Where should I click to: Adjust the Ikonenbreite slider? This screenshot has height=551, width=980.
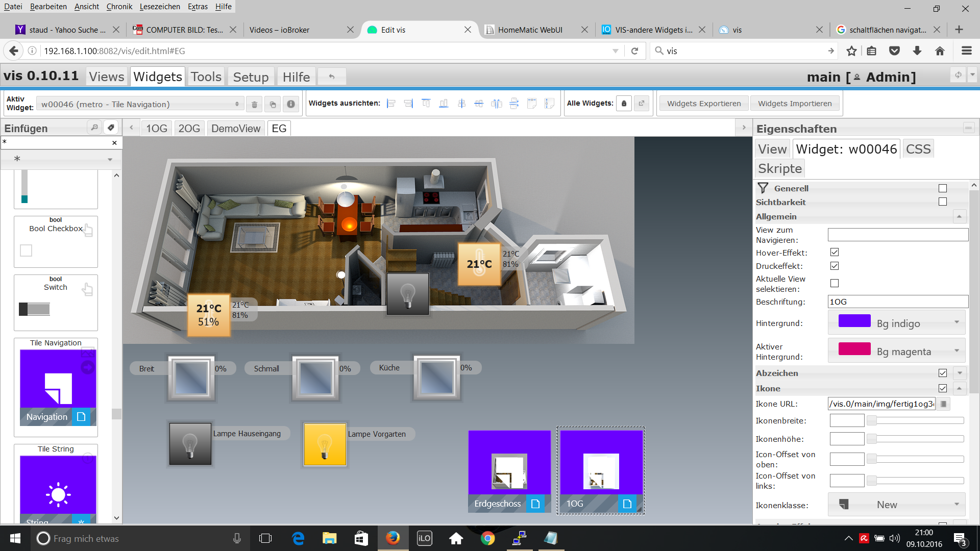pos(872,421)
